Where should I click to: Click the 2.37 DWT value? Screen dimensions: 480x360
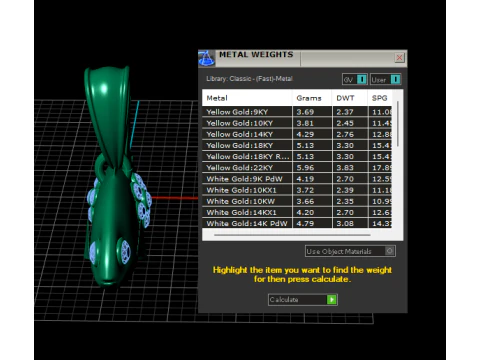[345, 112]
